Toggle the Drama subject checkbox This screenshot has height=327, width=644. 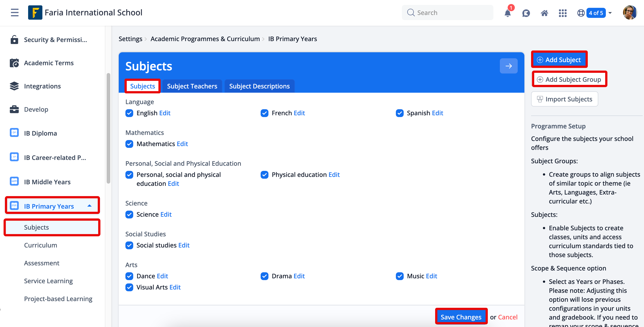point(264,276)
